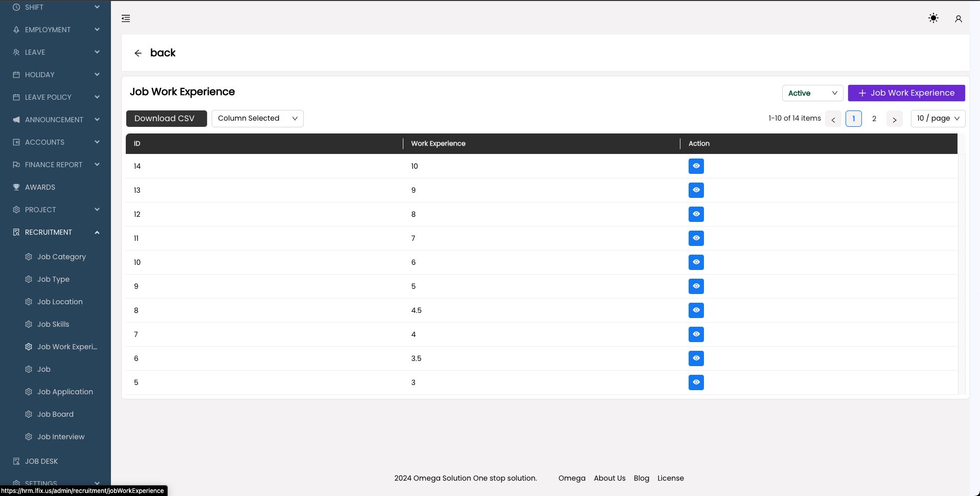The image size is (980, 496).
Task: Toggle the light/dark theme sun icon
Action: (933, 18)
